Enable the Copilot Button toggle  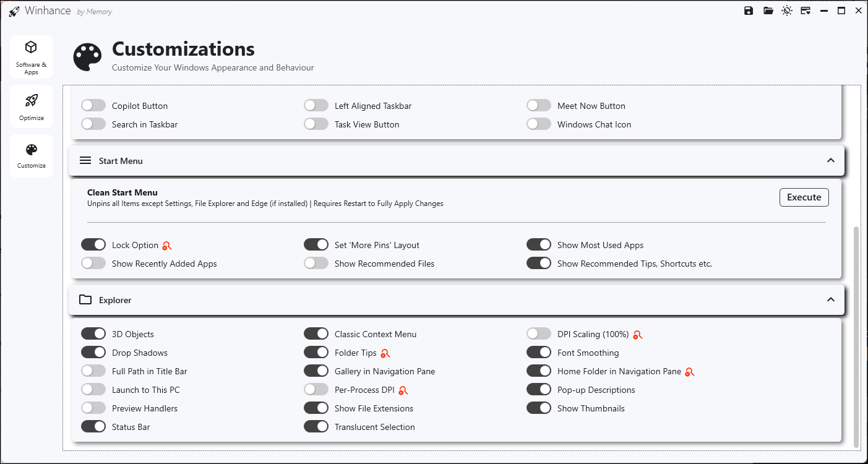(93, 106)
